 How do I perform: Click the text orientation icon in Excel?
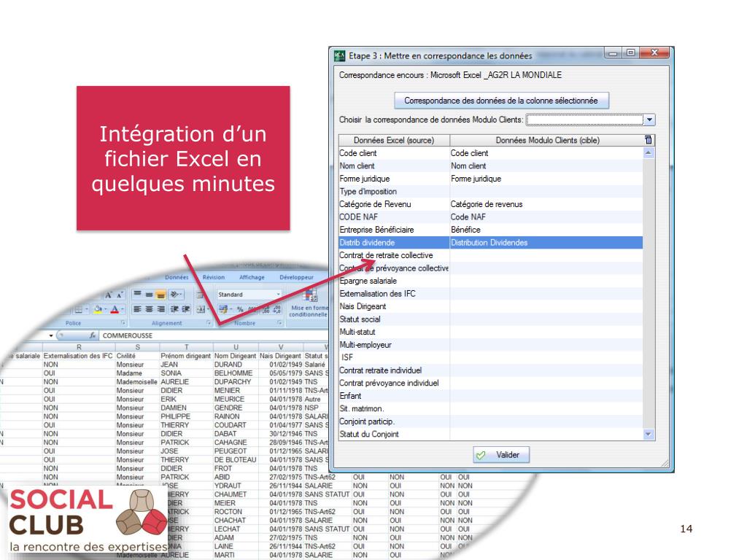174,295
